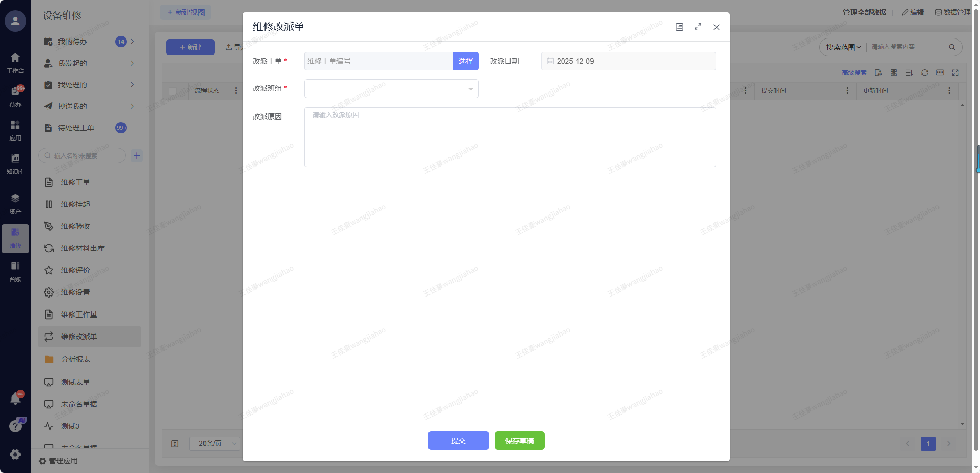Tick the select-all checkbox in table header

pos(173,91)
